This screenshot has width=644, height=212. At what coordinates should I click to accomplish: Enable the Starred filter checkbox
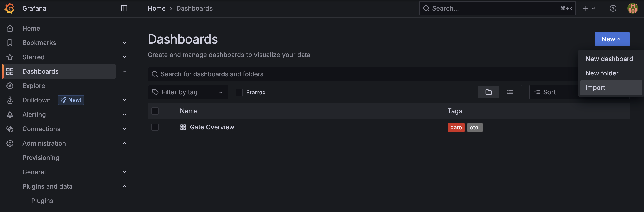239,92
